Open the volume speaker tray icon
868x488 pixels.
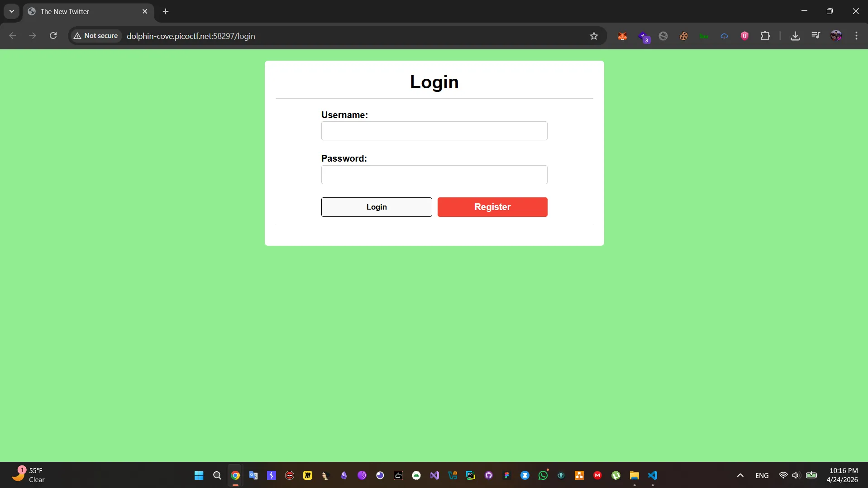(796, 475)
